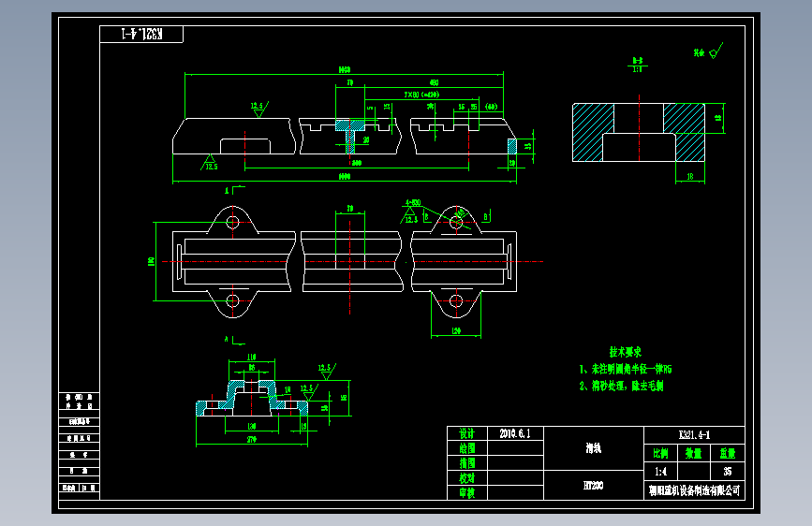Click drawing number 'E321.4-1' in title block
Screen dimensions: 812x526
694,435
